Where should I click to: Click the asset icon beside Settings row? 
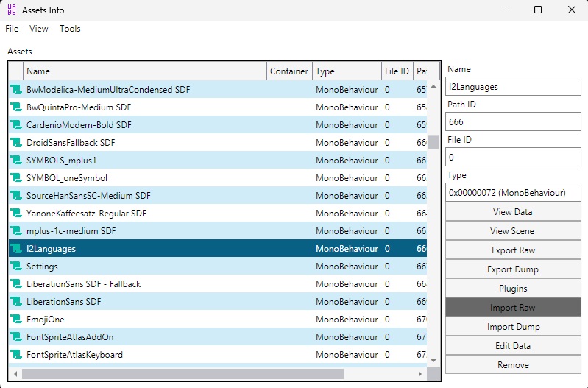[x=16, y=266]
